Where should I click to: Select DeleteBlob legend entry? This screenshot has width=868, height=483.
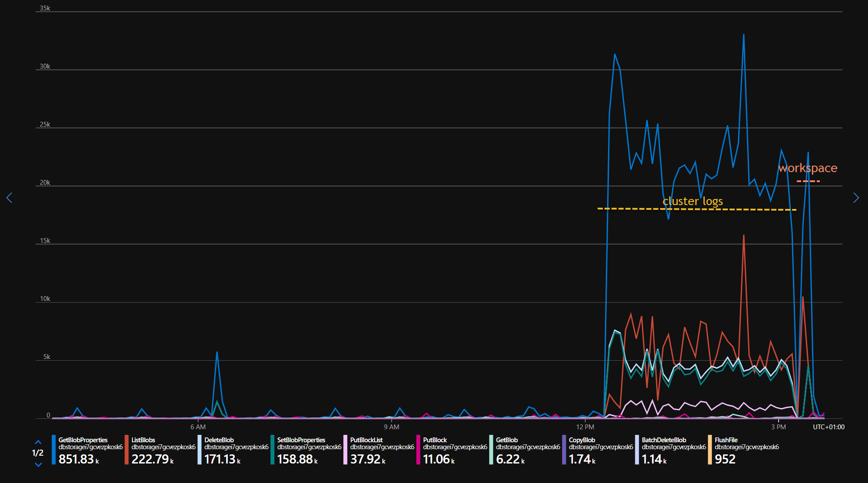pos(233,450)
